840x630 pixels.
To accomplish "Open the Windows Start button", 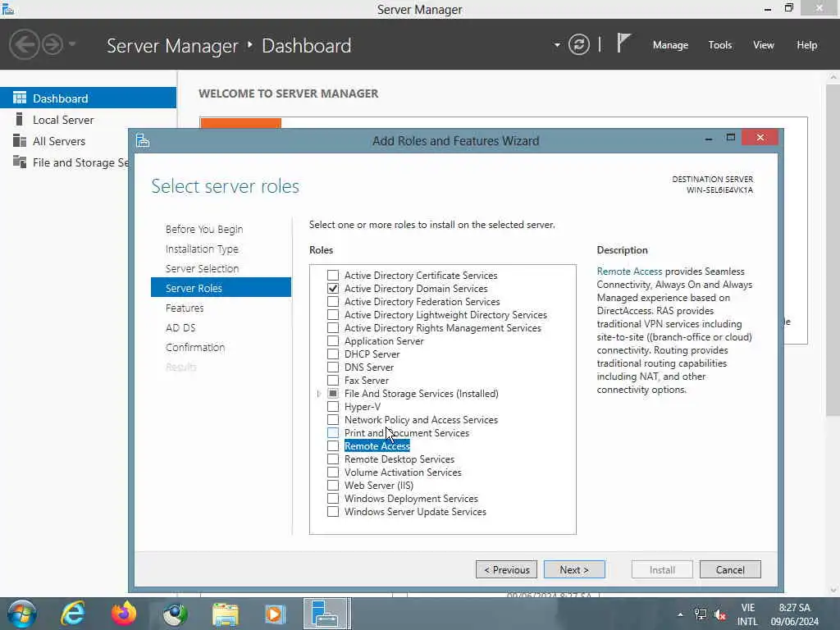I will 22,614.
